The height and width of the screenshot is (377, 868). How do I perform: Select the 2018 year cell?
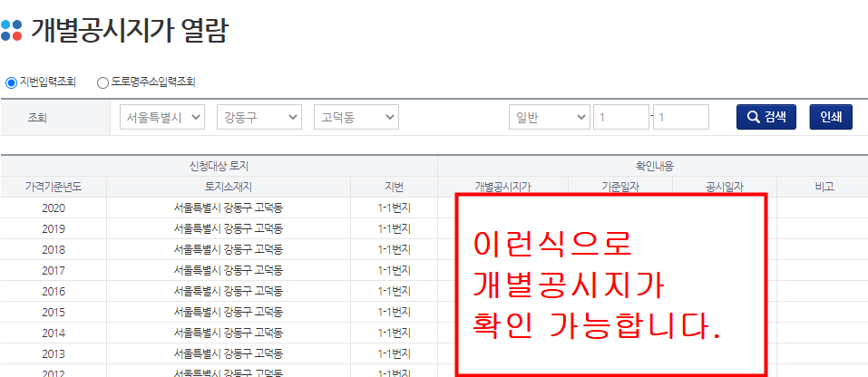[x=54, y=249]
